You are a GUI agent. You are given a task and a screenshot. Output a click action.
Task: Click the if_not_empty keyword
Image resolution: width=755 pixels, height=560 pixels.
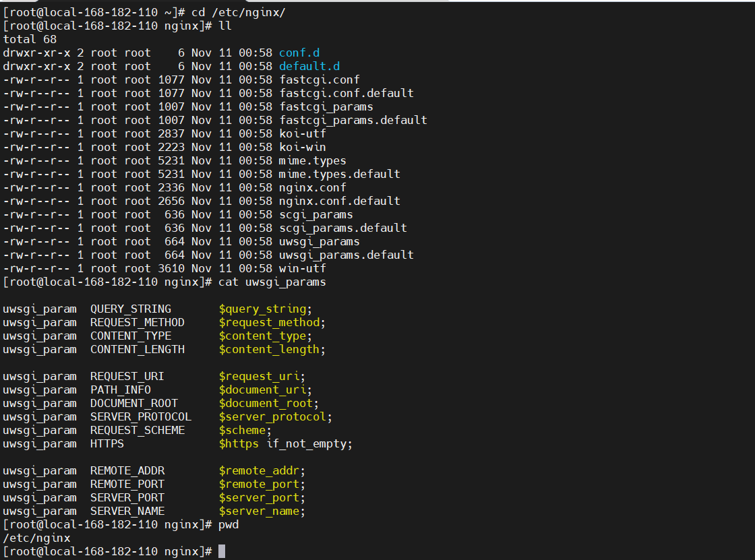click(x=306, y=444)
